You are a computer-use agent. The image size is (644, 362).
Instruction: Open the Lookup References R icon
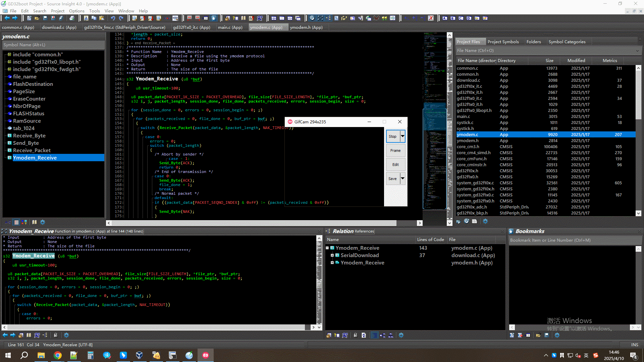259,18
